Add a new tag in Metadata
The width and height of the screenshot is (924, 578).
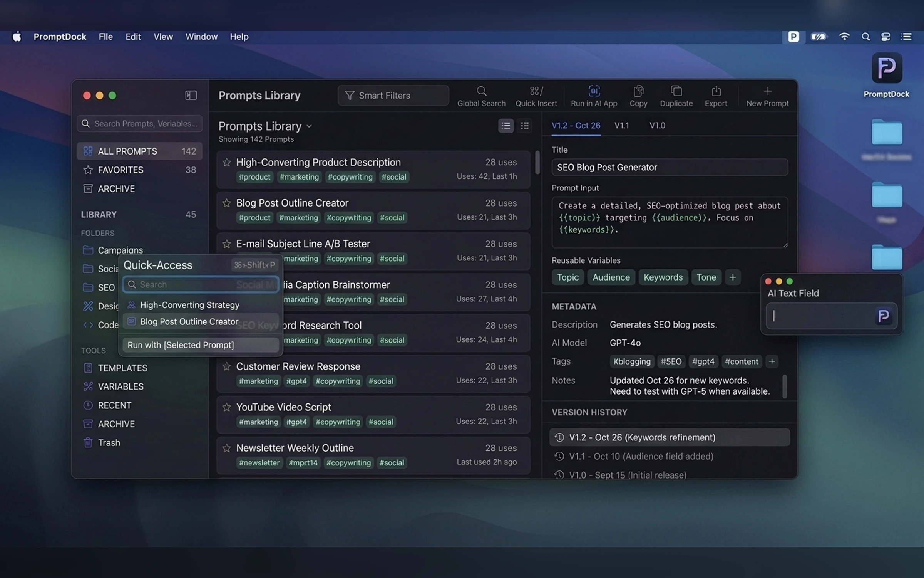click(x=772, y=361)
